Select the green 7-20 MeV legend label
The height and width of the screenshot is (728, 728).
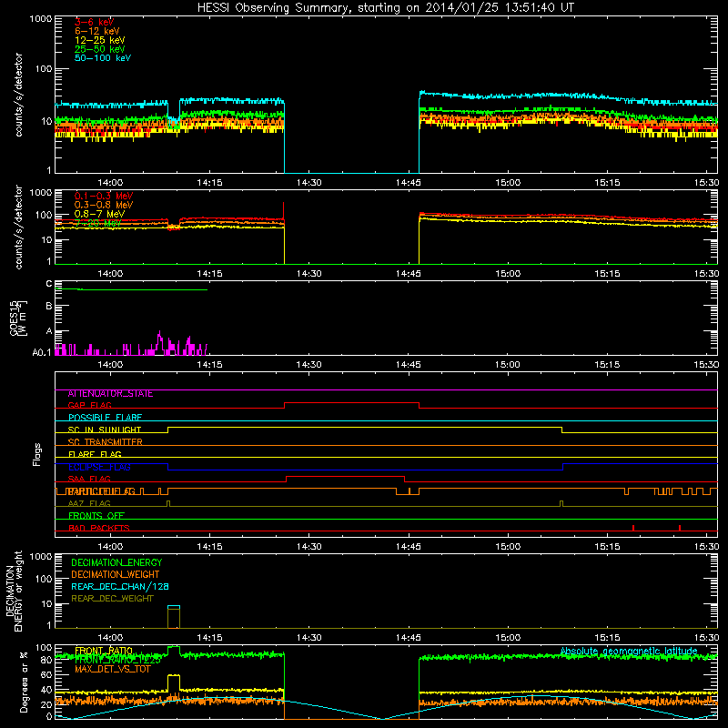click(x=98, y=223)
